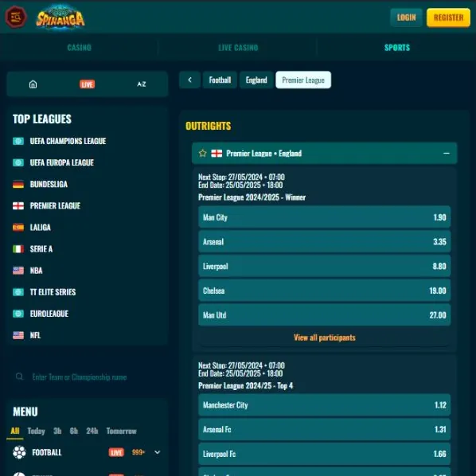Open UEFA Europa League in Top Leagues
Viewport: 476px width, 476px height.
click(x=61, y=162)
